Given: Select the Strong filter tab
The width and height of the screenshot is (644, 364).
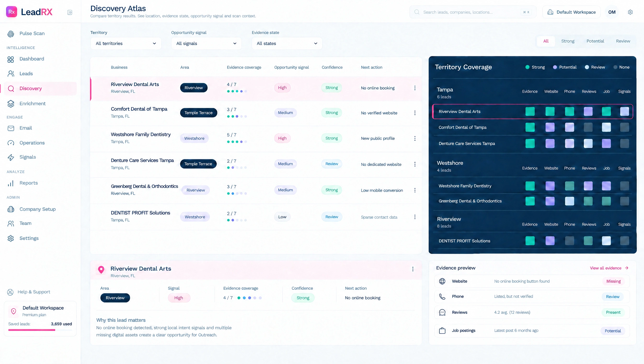Looking at the screenshot, I should click(x=568, y=41).
